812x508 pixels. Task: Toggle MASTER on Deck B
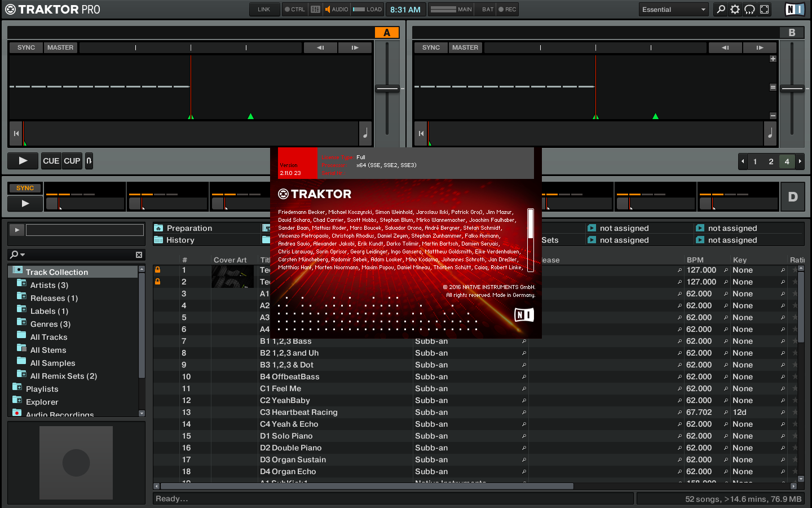pos(465,48)
